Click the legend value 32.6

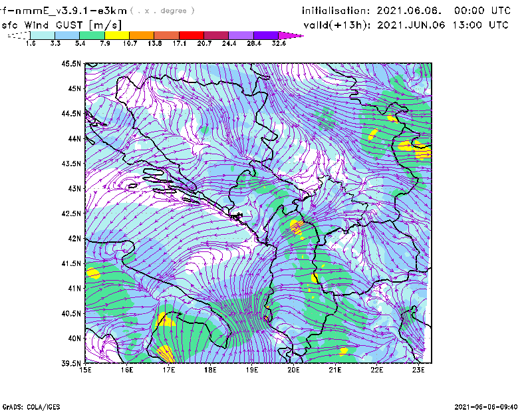point(279,43)
